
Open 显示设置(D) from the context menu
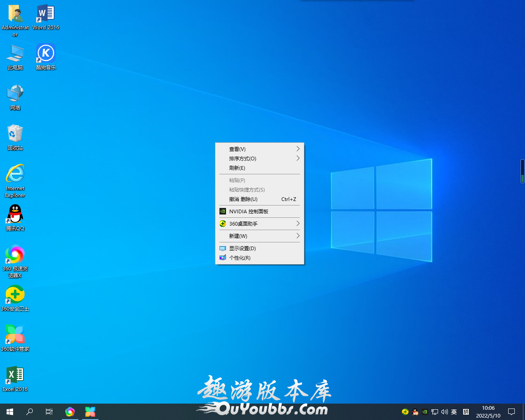[242, 248]
